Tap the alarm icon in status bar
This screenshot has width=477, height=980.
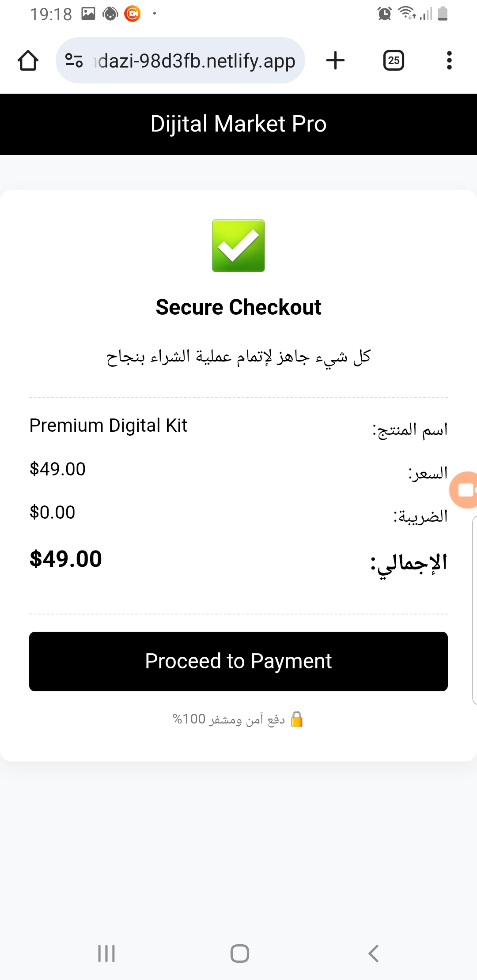385,14
